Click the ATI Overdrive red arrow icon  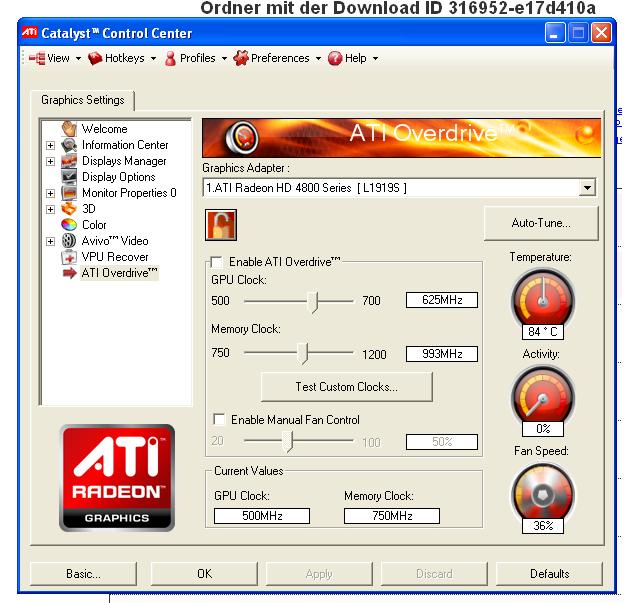click(70, 273)
